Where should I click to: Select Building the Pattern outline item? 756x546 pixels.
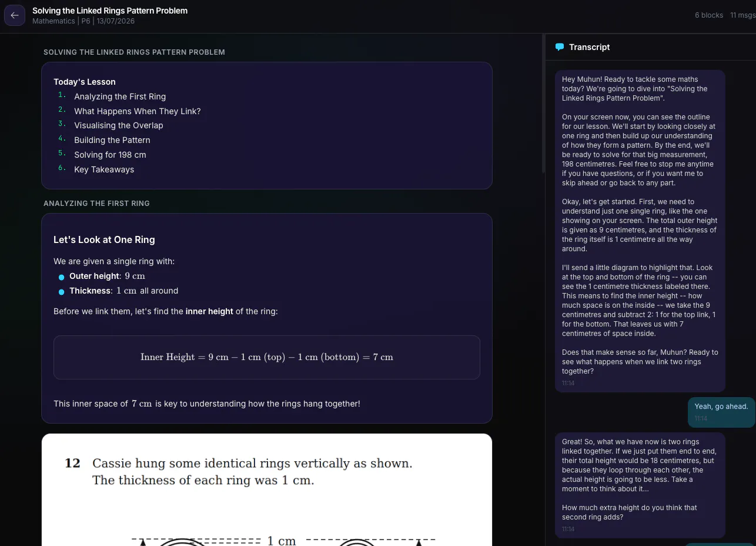point(112,140)
